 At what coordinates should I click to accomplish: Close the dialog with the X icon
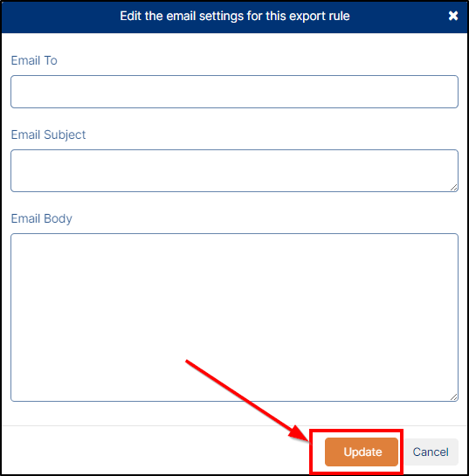click(x=453, y=16)
